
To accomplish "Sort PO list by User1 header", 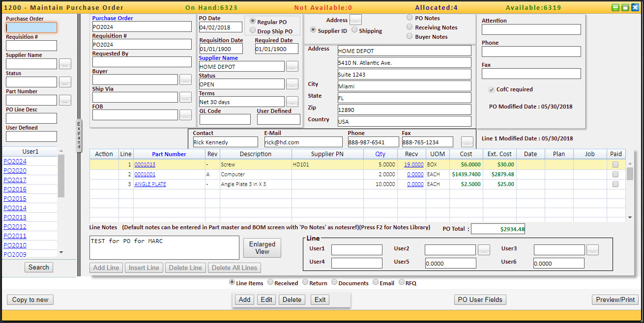I will point(30,152).
